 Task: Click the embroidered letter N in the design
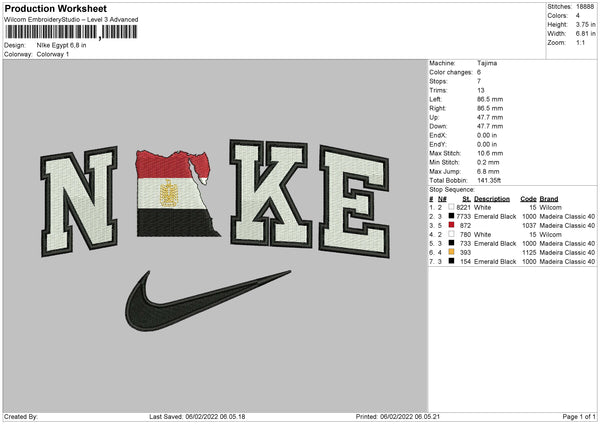(79, 201)
